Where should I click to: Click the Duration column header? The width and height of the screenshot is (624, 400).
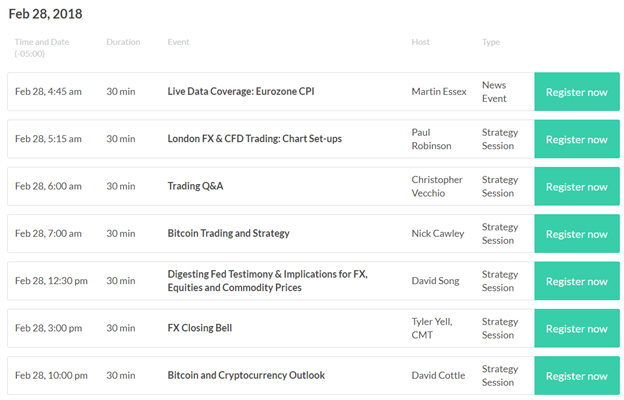point(123,42)
